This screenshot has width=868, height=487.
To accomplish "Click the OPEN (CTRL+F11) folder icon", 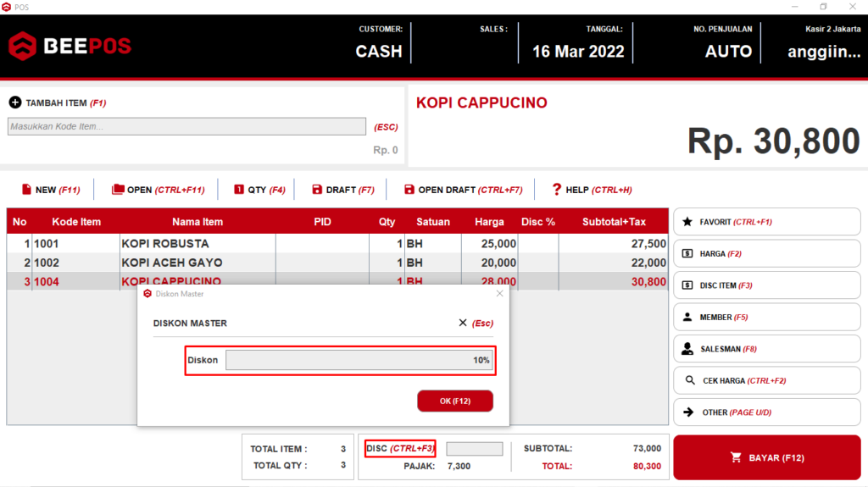I will pyautogui.click(x=118, y=189).
